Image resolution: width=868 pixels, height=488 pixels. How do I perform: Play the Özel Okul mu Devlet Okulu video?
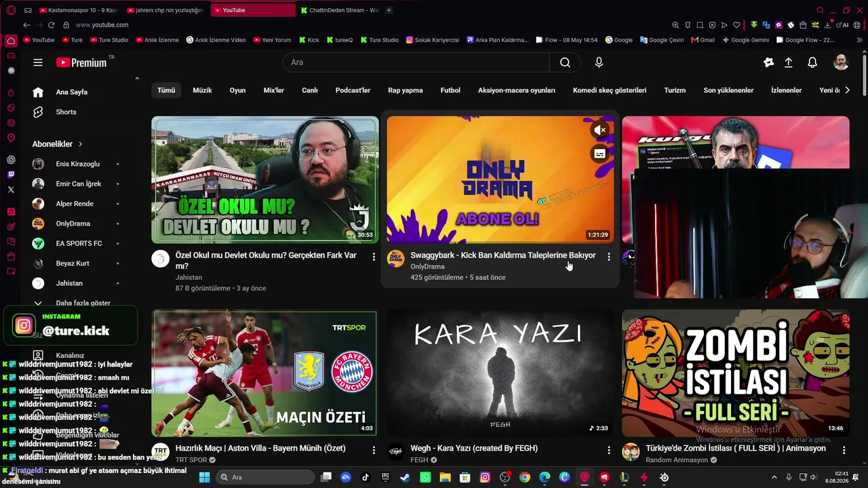[265, 180]
